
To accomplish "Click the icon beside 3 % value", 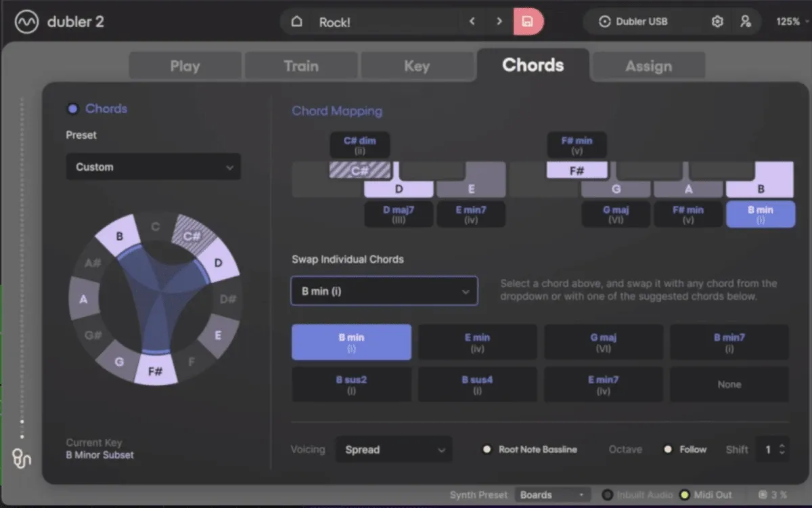I will (x=763, y=495).
